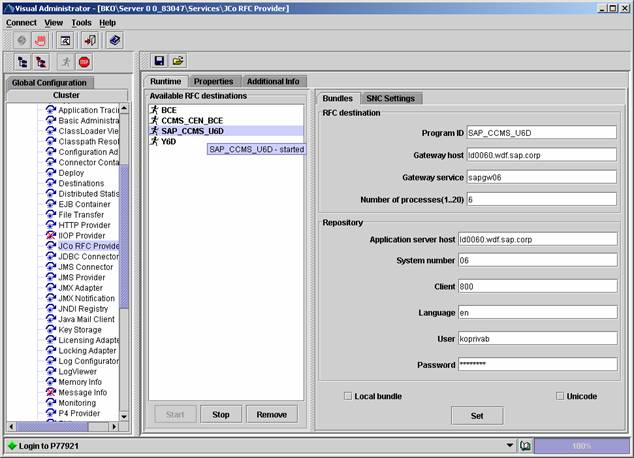
Task: Open the Tools menu
Action: pyautogui.click(x=81, y=22)
